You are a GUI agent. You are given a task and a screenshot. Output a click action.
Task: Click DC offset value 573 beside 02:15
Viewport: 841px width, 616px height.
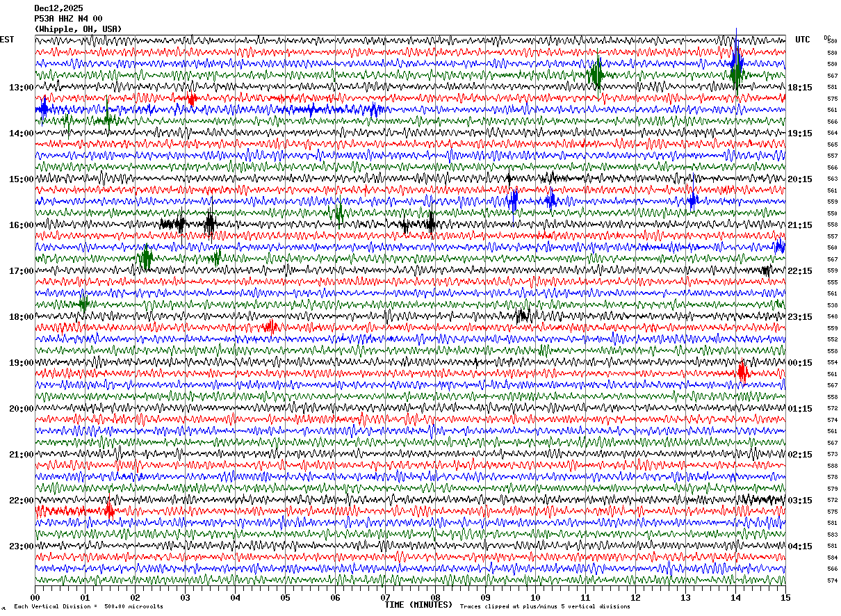[x=832, y=455]
